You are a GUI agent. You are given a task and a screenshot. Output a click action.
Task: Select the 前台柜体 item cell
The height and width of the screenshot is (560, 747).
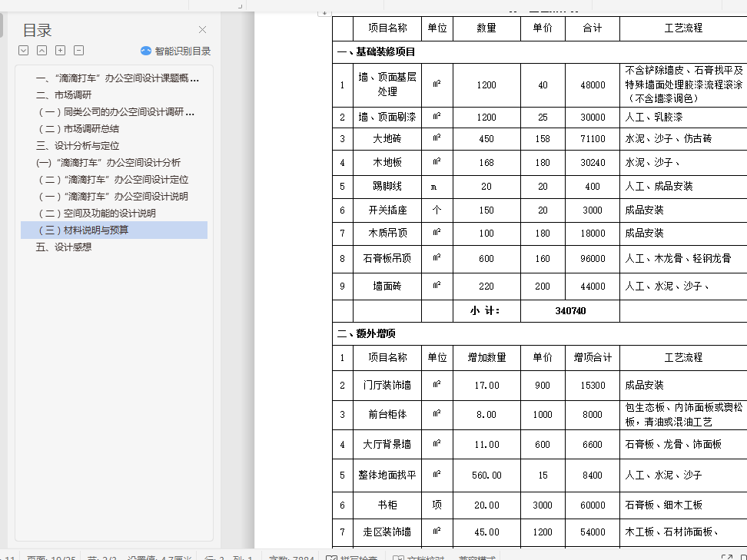[x=387, y=415]
